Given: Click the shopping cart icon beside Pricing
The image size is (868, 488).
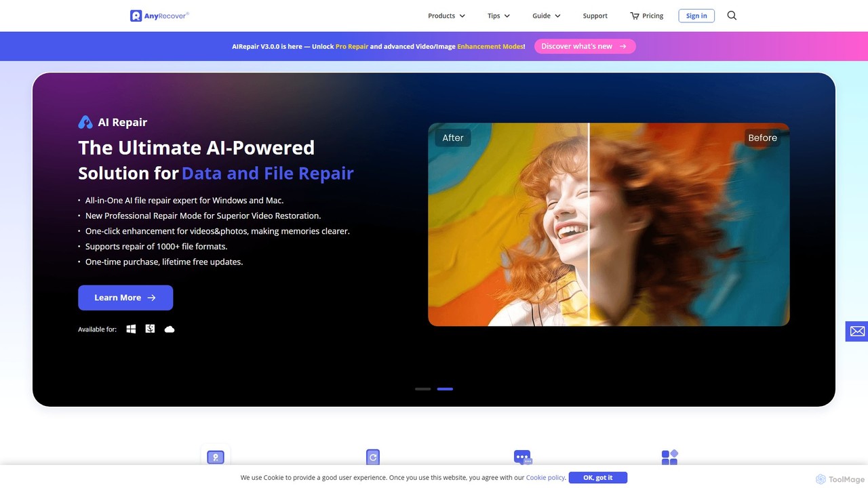Looking at the screenshot, I should (x=635, y=16).
